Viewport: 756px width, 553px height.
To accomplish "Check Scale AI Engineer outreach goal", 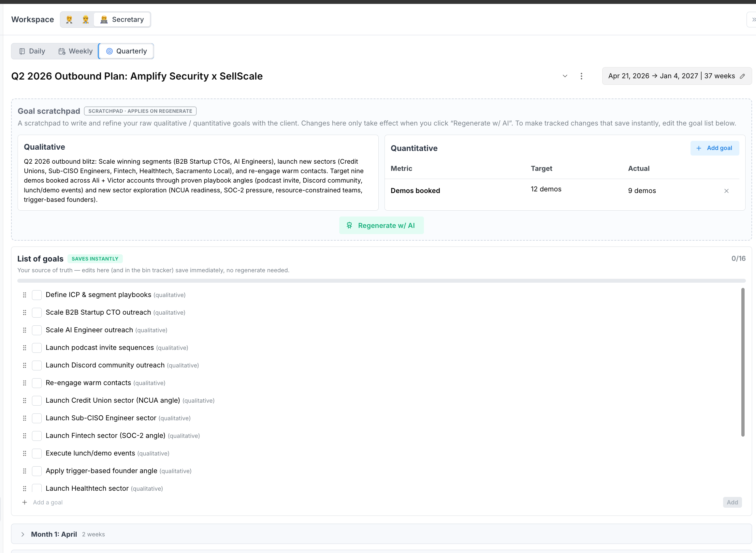I will [37, 330].
